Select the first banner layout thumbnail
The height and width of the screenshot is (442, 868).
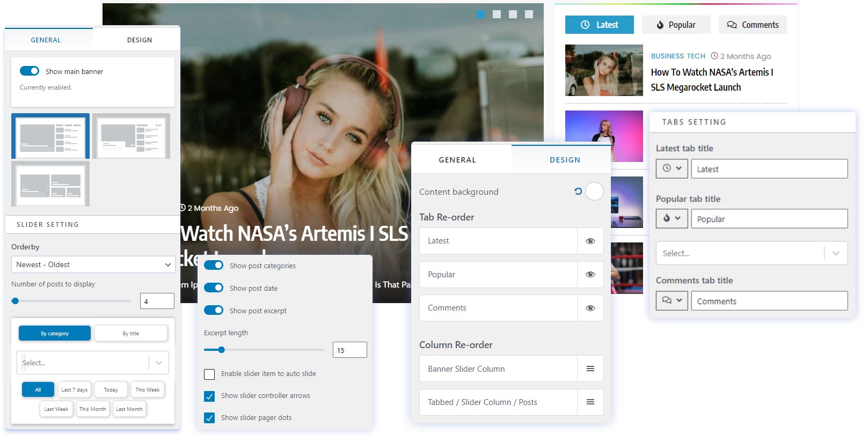point(50,136)
